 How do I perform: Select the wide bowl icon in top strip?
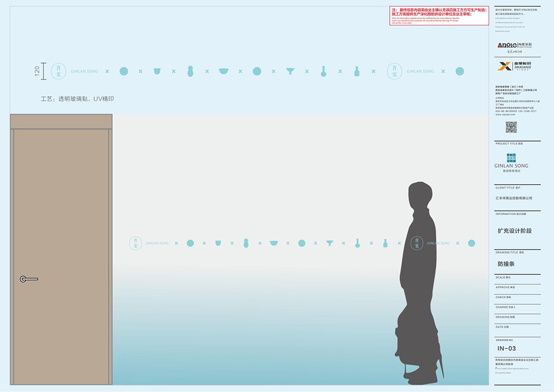point(224,72)
